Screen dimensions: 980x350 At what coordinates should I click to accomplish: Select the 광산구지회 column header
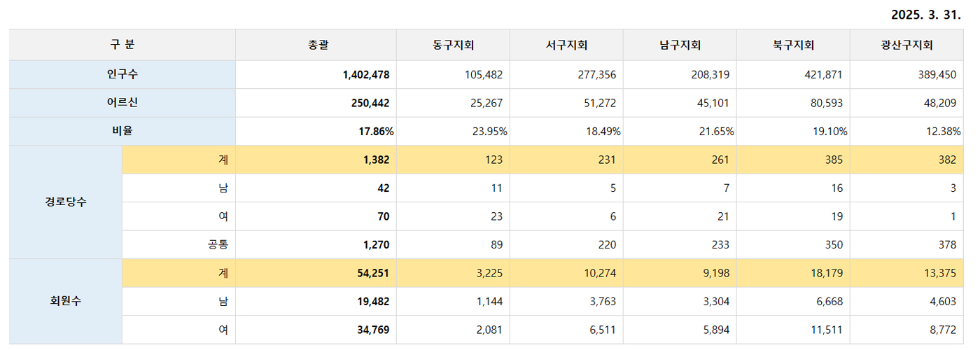tap(907, 45)
